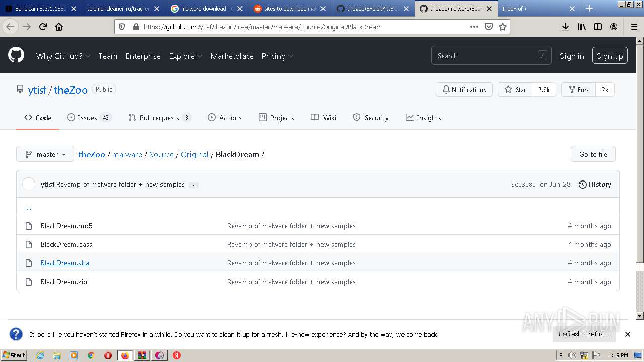The image size is (644, 362).
Task: Switch to the Pull requests tab
Action: pyautogui.click(x=159, y=118)
